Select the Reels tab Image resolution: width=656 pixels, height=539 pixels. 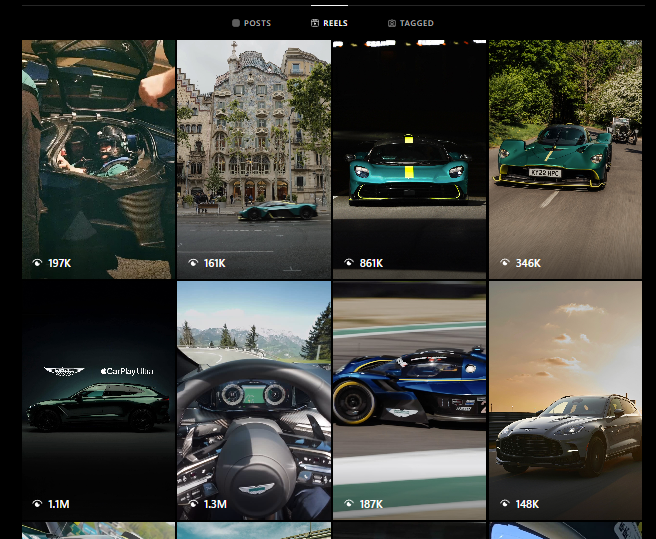click(x=329, y=23)
